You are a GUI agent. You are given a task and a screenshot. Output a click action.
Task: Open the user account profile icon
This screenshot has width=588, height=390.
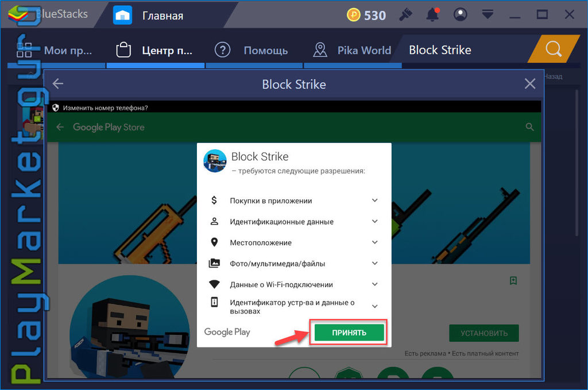(x=460, y=14)
